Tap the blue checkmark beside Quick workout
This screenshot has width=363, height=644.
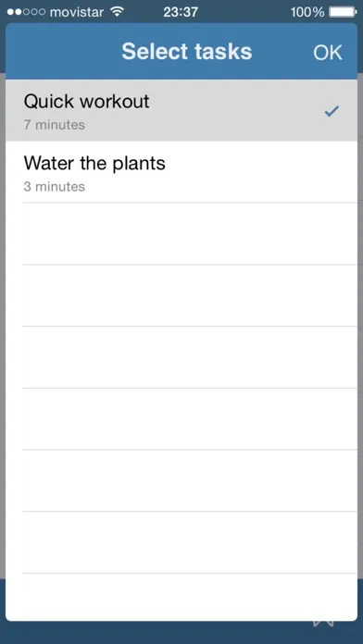click(332, 111)
